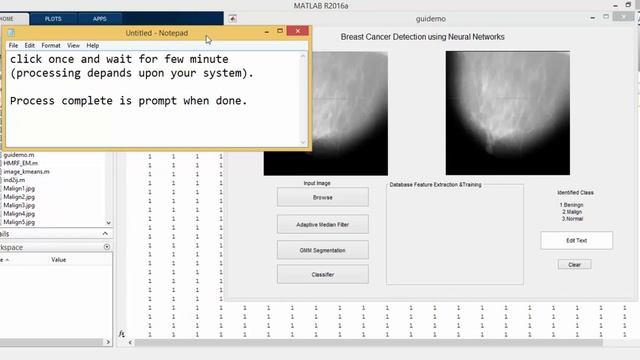Click the file list scroll-down arrow
This screenshot has height=360, width=640.
[x=109, y=223]
